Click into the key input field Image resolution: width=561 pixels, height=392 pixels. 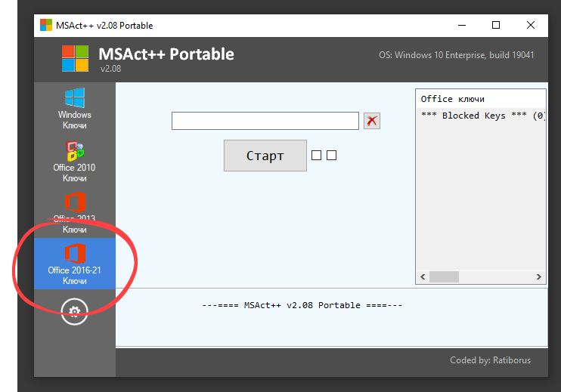tap(265, 121)
